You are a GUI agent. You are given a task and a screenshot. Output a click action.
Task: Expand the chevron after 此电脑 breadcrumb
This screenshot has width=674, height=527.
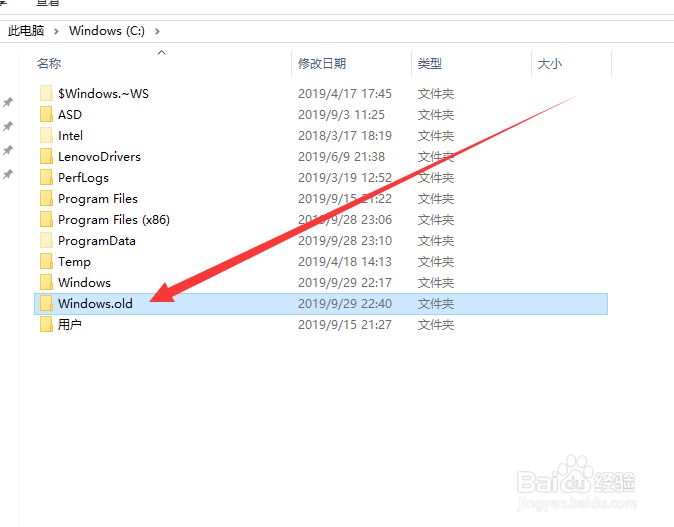56,31
